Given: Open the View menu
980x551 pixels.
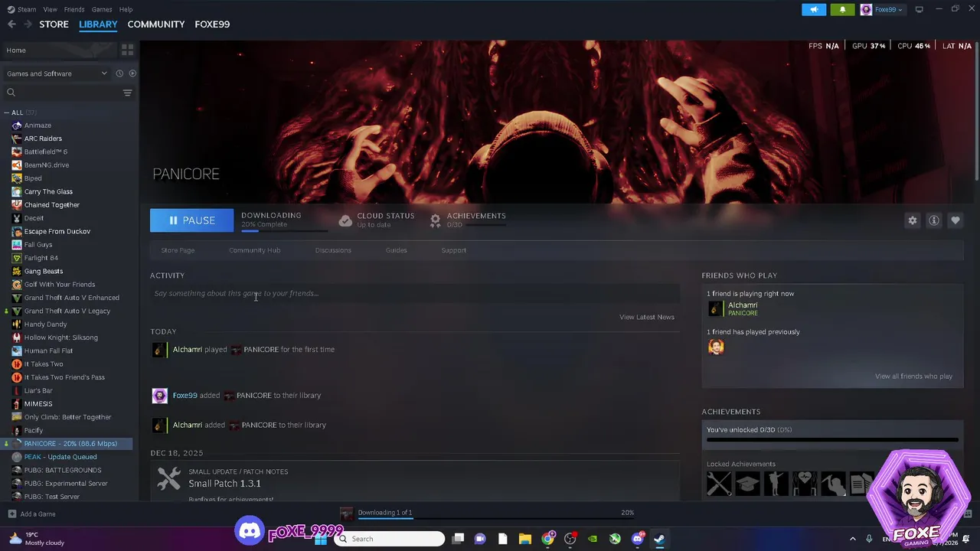Looking at the screenshot, I should coord(51,9).
